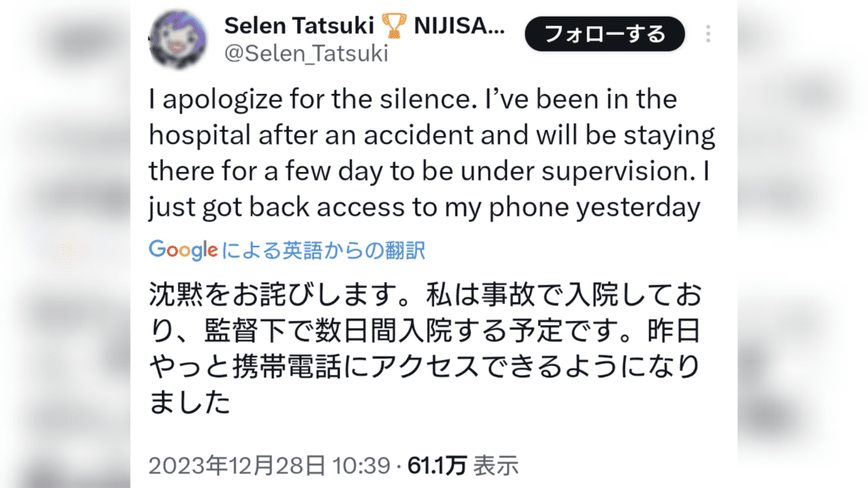
Task: Click the フォローする follow button
Action: (605, 34)
